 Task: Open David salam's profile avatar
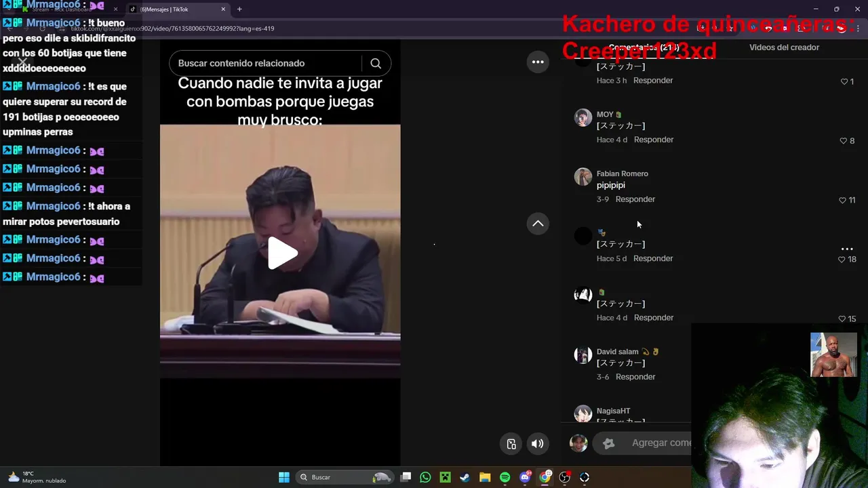click(x=583, y=354)
